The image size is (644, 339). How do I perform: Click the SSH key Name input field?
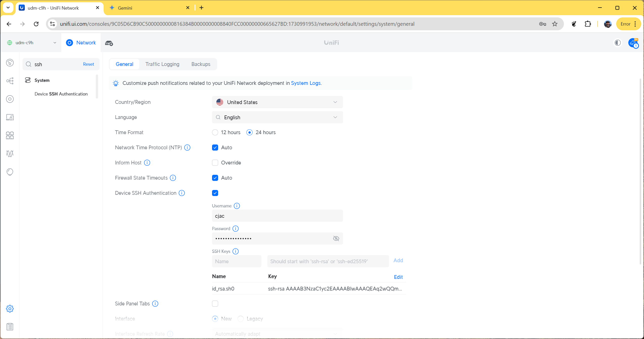coord(236,261)
